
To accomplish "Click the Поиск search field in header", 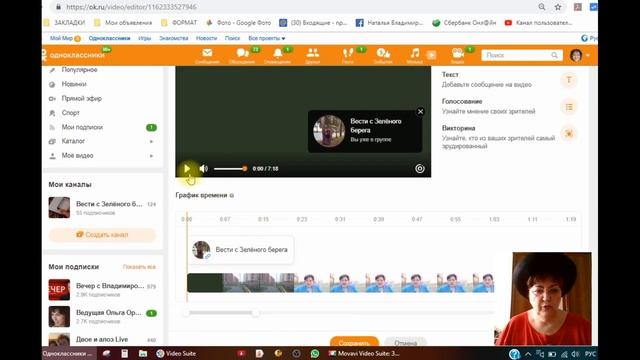I will click(x=522, y=55).
